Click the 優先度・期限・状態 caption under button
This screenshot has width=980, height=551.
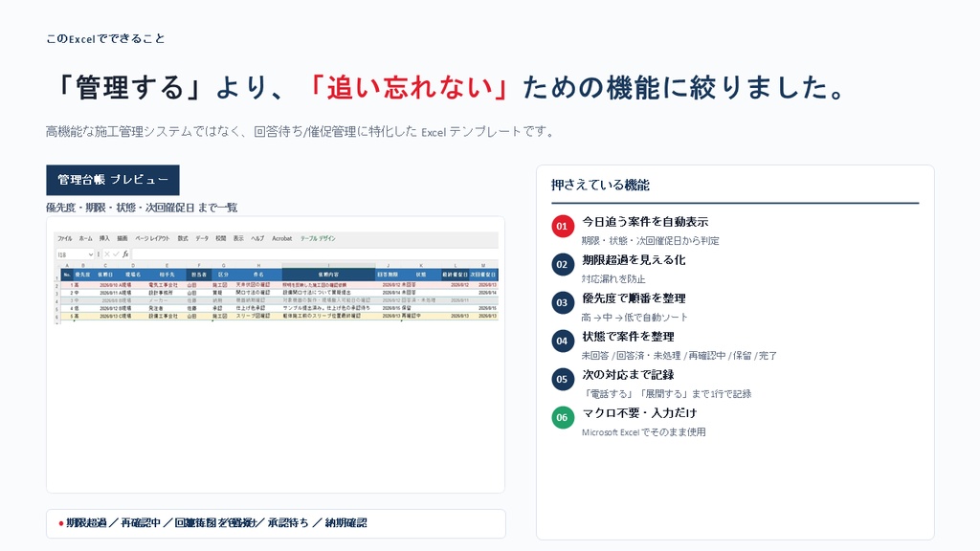pyautogui.click(x=142, y=208)
